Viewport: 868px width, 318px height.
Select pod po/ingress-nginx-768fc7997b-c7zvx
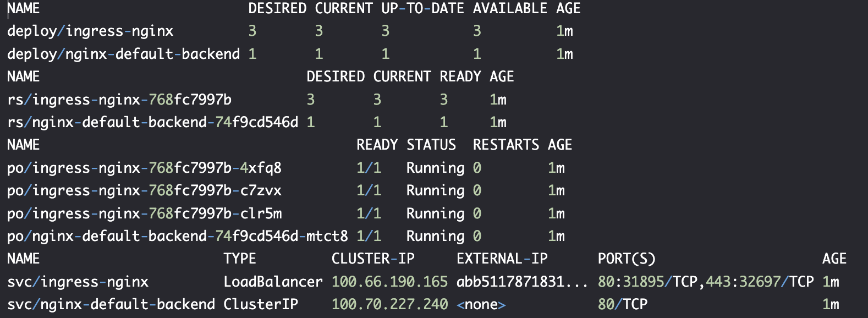tap(144, 190)
